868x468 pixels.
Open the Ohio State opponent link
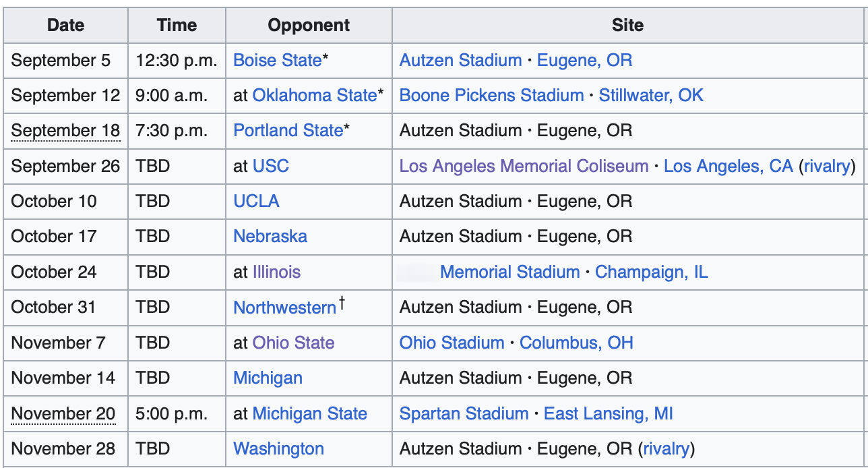[293, 343]
